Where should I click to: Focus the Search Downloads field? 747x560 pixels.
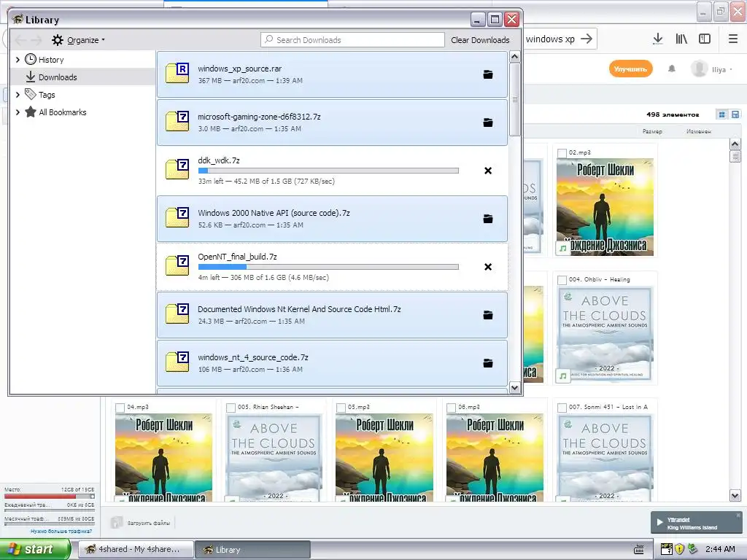click(x=352, y=40)
